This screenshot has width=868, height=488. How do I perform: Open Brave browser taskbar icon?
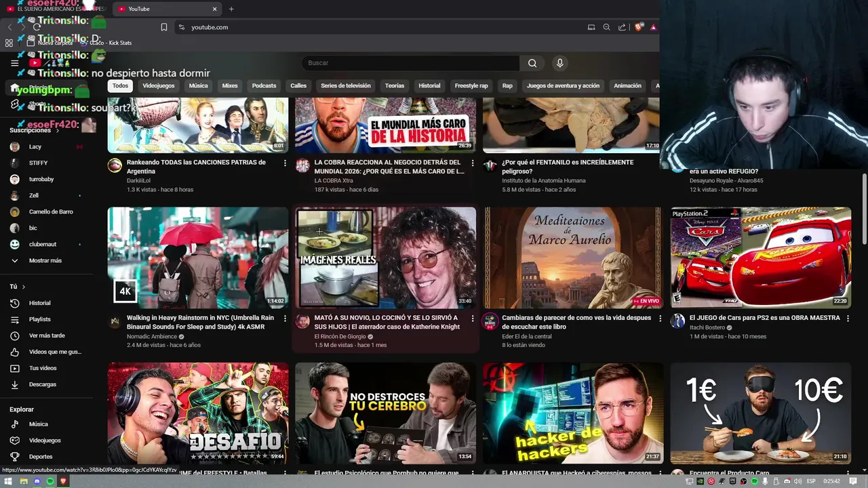[64, 481]
